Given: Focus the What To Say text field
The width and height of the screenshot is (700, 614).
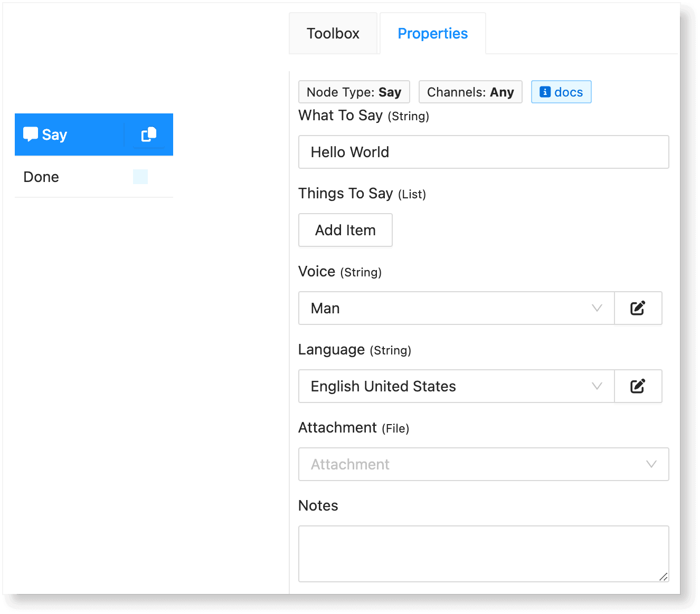Looking at the screenshot, I should pyautogui.click(x=484, y=152).
